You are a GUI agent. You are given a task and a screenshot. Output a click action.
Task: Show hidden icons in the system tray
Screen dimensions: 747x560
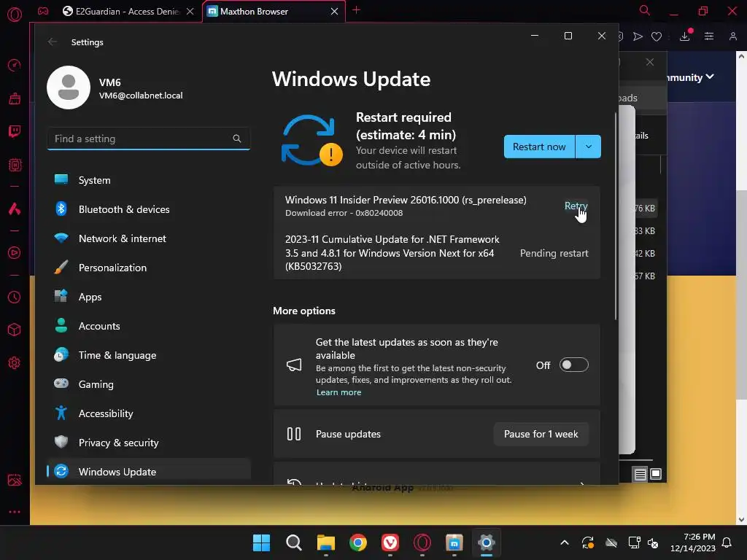[565, 542]
